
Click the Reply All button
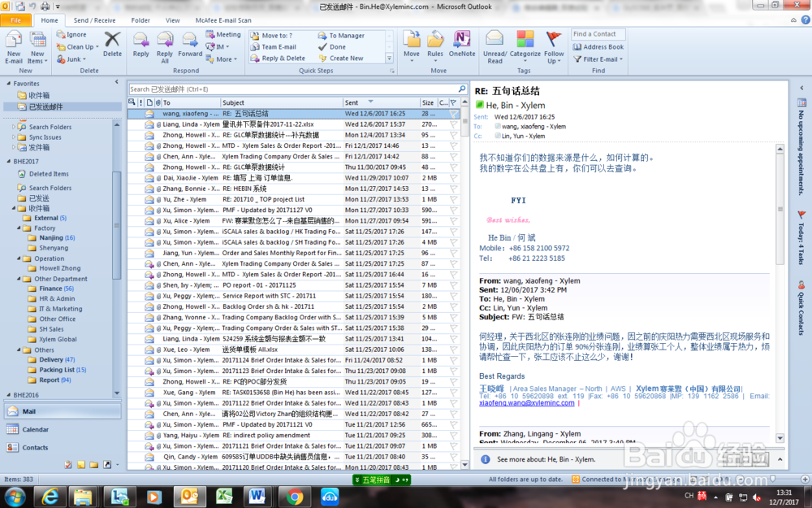tap(165, 46)
